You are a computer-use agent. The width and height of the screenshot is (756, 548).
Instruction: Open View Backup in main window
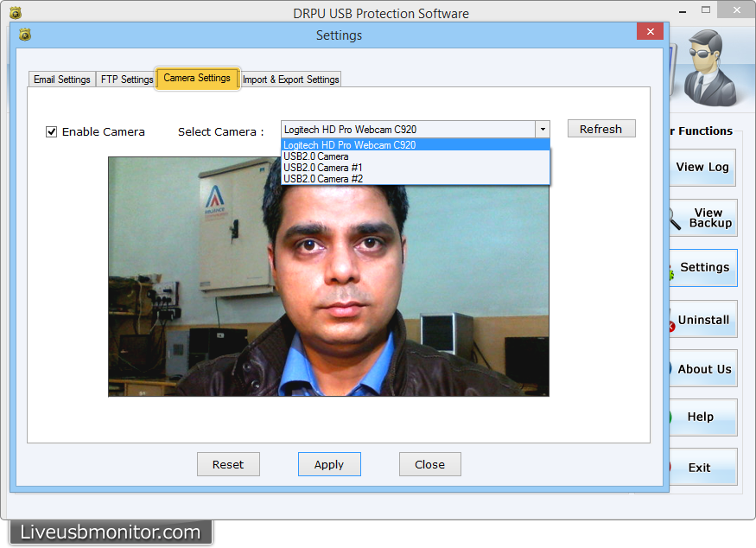[703, 218]
